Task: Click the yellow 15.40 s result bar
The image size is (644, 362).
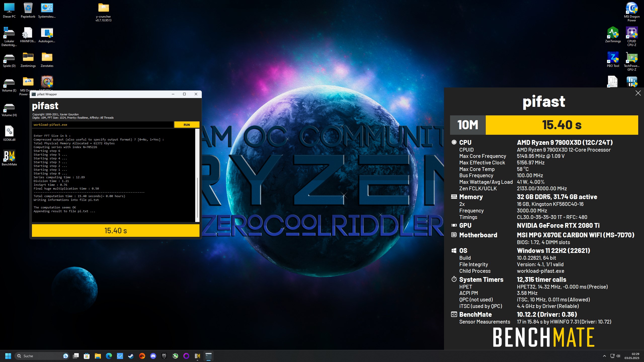Action: tap(115, 231)
